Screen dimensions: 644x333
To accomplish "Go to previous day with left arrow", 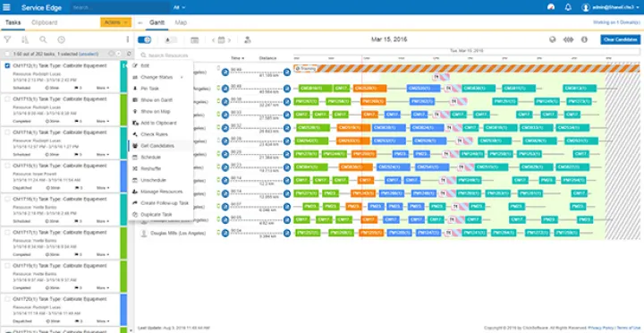I will [213, 40].
